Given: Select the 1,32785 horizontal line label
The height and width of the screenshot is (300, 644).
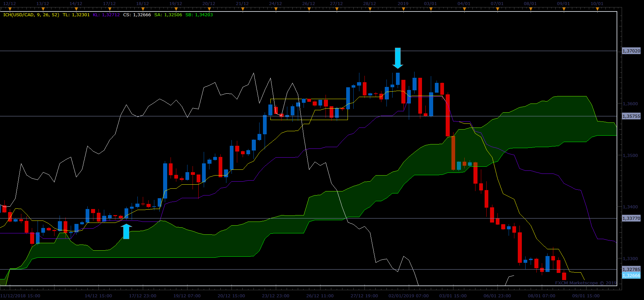Looking at the screenshot, I should coord(631,269).
